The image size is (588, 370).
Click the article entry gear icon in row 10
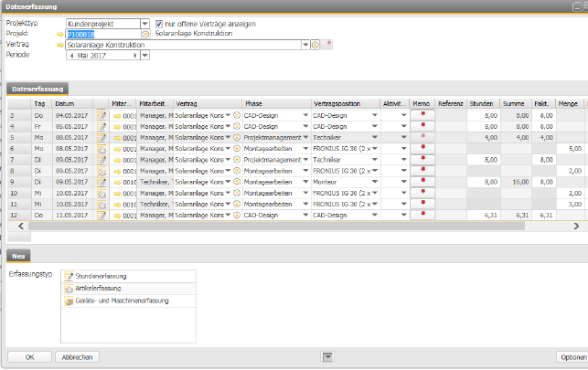point(102,194)
